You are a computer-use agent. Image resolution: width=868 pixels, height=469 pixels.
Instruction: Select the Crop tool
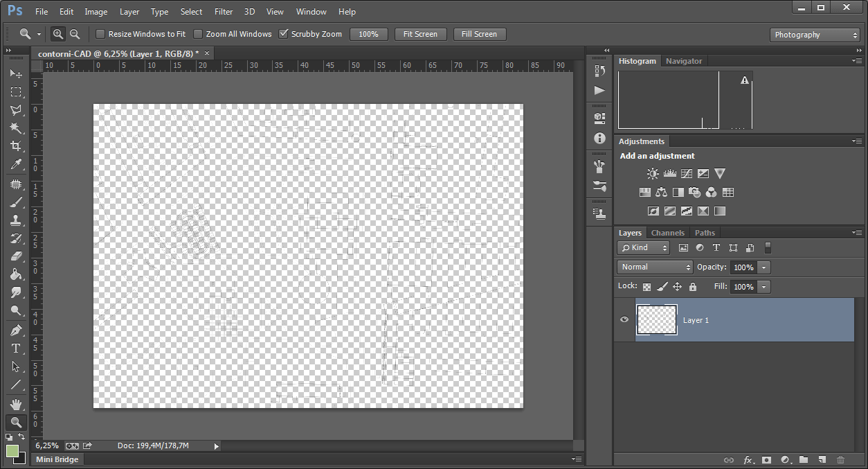click(x=16, y=145)
